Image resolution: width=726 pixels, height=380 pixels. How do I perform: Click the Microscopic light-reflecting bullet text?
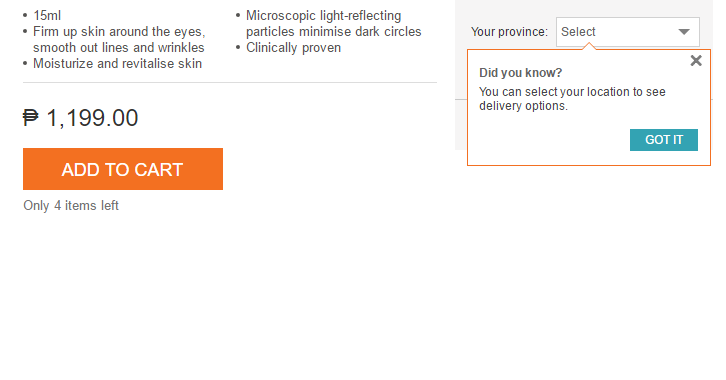click(323, 16)
